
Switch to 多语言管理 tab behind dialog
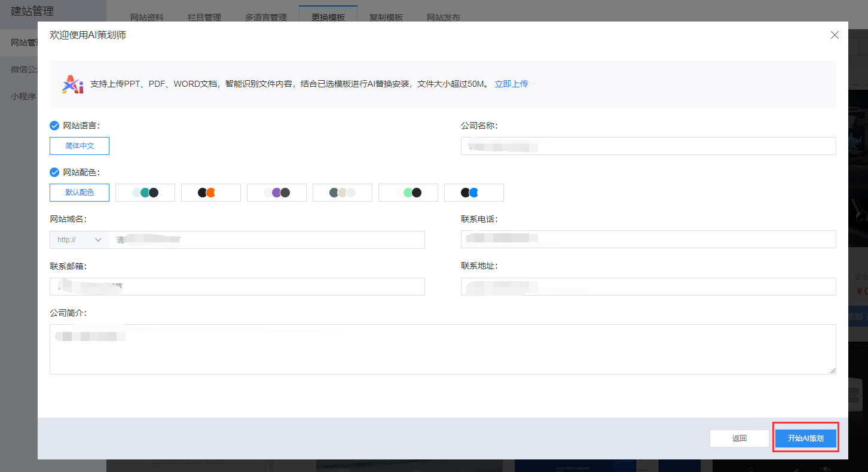(x=266, y=17)
